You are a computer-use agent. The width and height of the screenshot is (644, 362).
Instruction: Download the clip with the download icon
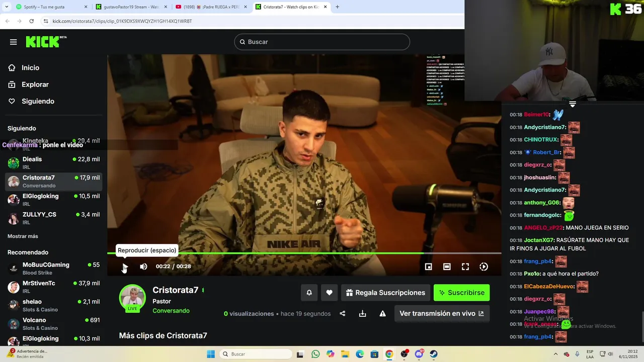362,314
